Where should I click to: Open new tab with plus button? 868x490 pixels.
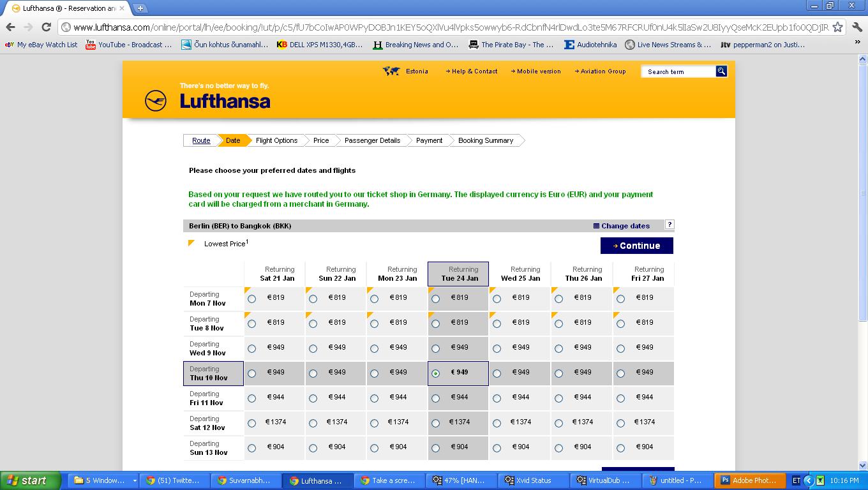[x=140, y=8]
